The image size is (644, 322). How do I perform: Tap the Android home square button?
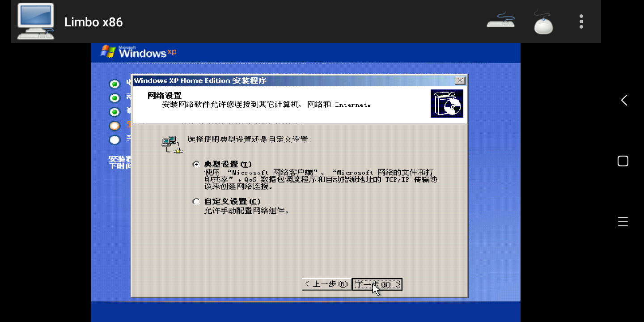click(x=623, y=161)
